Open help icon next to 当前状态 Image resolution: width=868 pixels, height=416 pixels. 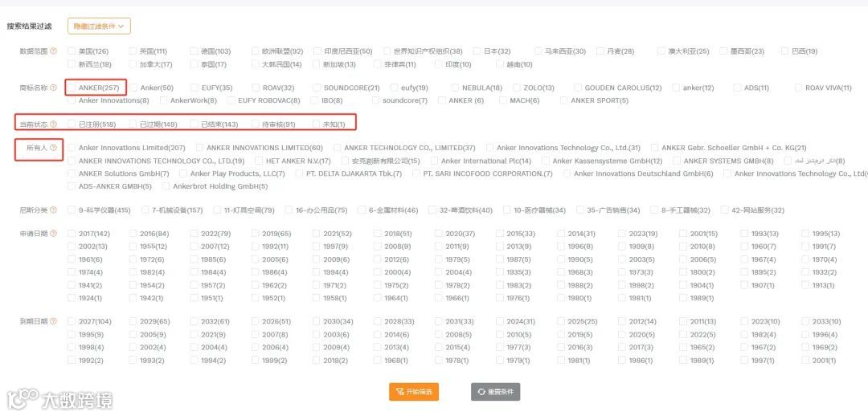point(54,124)
